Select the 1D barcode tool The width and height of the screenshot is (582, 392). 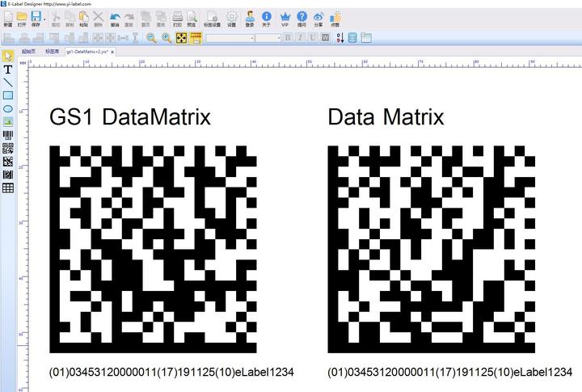pyautogui.click(x=8, y=135)
